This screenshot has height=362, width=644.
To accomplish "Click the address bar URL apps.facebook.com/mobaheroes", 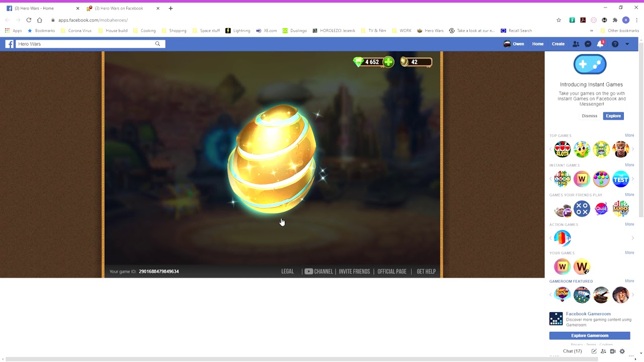I will 93,20.
